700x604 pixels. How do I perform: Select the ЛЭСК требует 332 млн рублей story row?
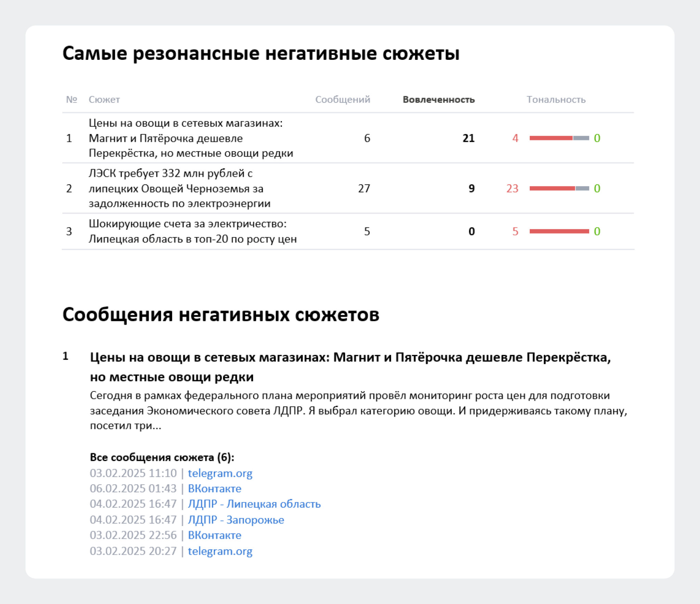click(348, 188)
